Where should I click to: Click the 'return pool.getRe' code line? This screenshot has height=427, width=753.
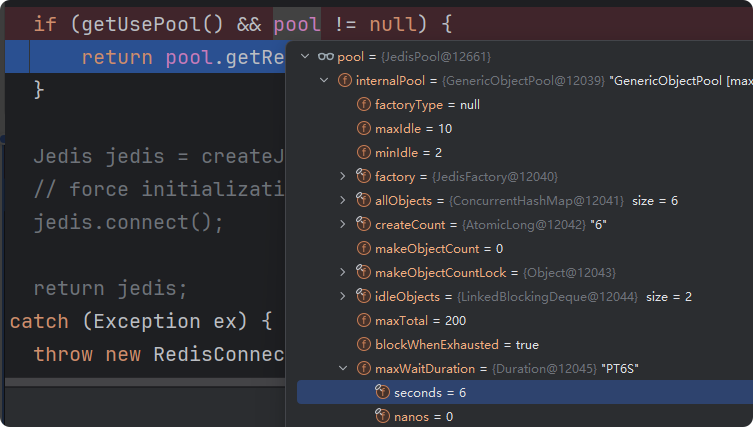(182, 57)
